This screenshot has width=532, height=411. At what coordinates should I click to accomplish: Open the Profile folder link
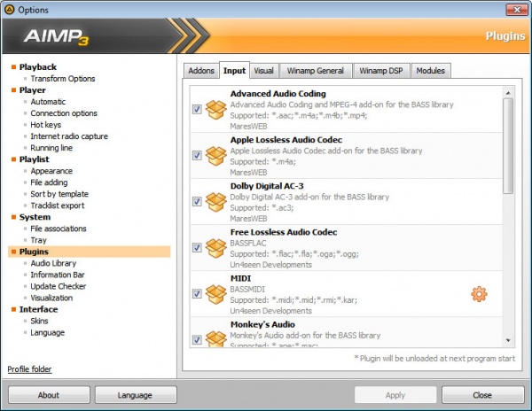(29, 369)
